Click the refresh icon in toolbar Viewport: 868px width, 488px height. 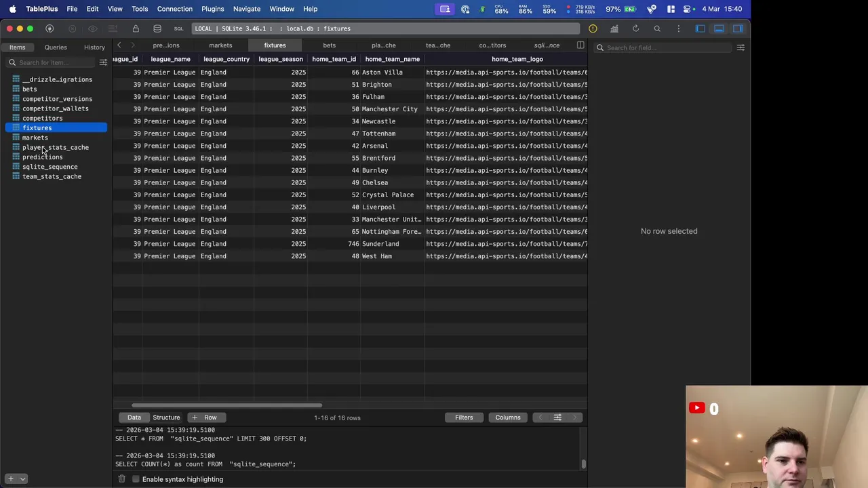coord(635,28)
